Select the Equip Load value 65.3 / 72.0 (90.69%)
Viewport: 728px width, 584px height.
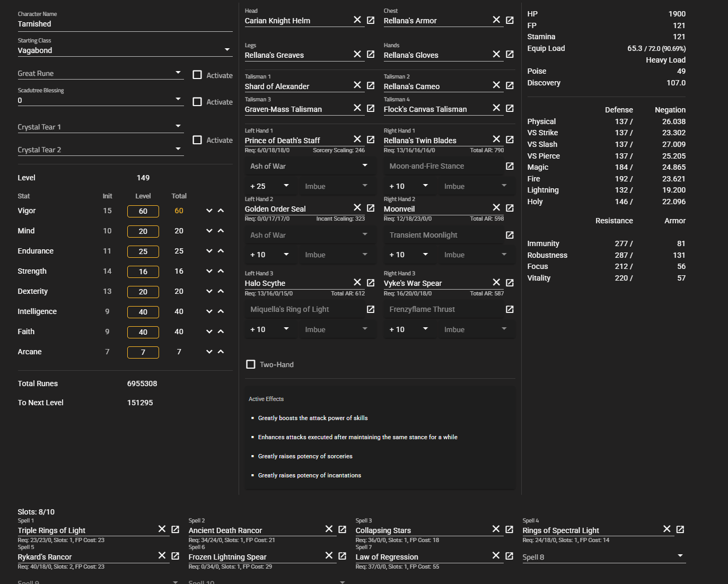tap(656, 48)
